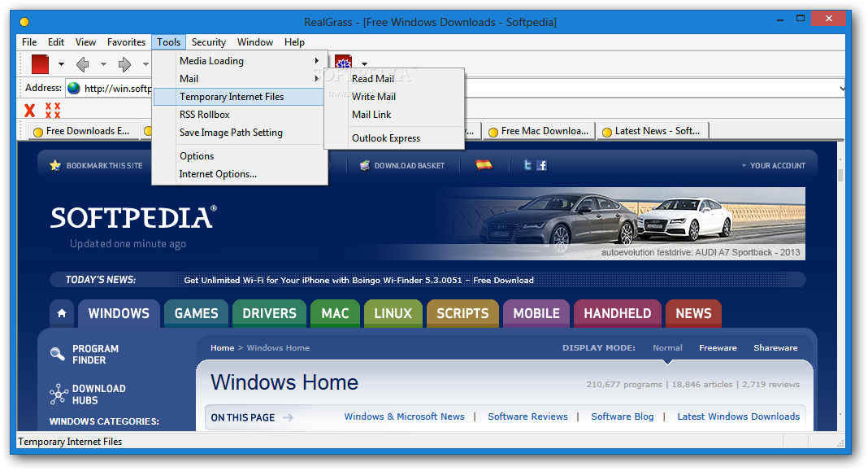Viewport: 868px width, 471px height.
Task: Click the Spanish flag icon
Action: coord(484,164)
